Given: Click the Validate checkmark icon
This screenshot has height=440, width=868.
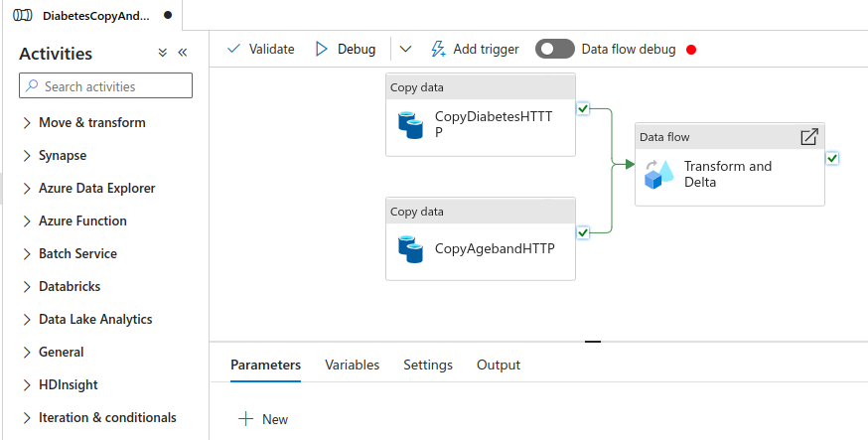Looking at the screenshot, I should (x=233, y=49).
